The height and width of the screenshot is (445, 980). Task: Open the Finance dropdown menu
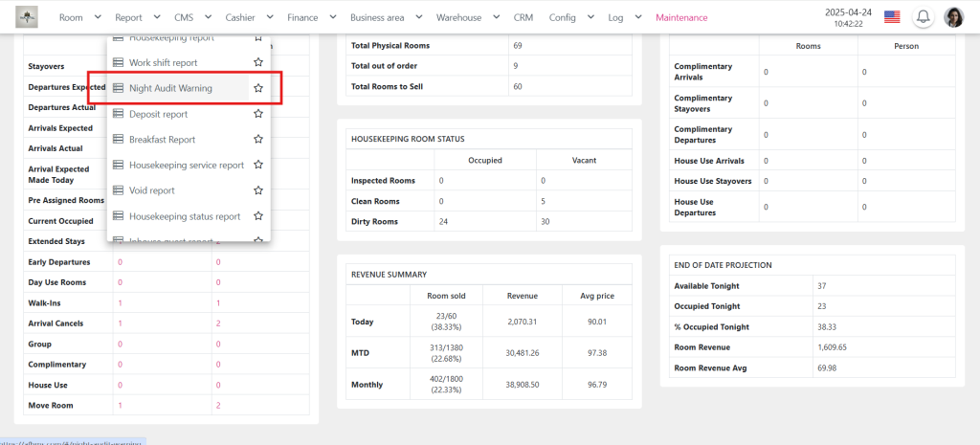[x=309, y=17]
